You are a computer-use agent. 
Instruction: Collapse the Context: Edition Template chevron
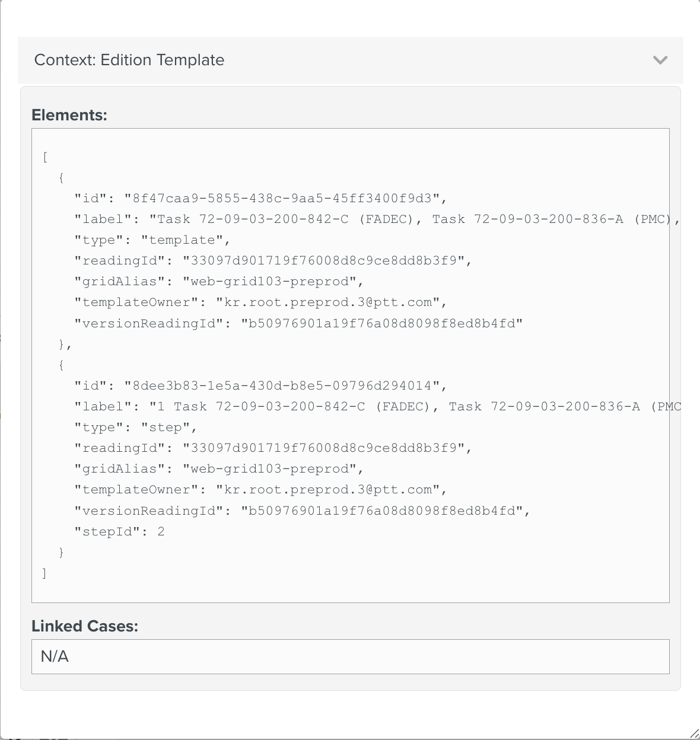click(x=660, y=60)
